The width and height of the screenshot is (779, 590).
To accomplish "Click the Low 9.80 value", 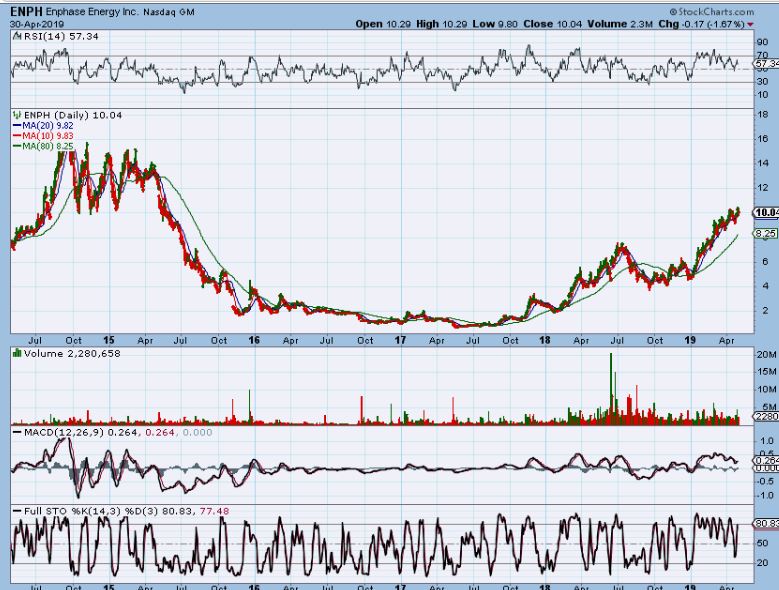I will (495, 24).
